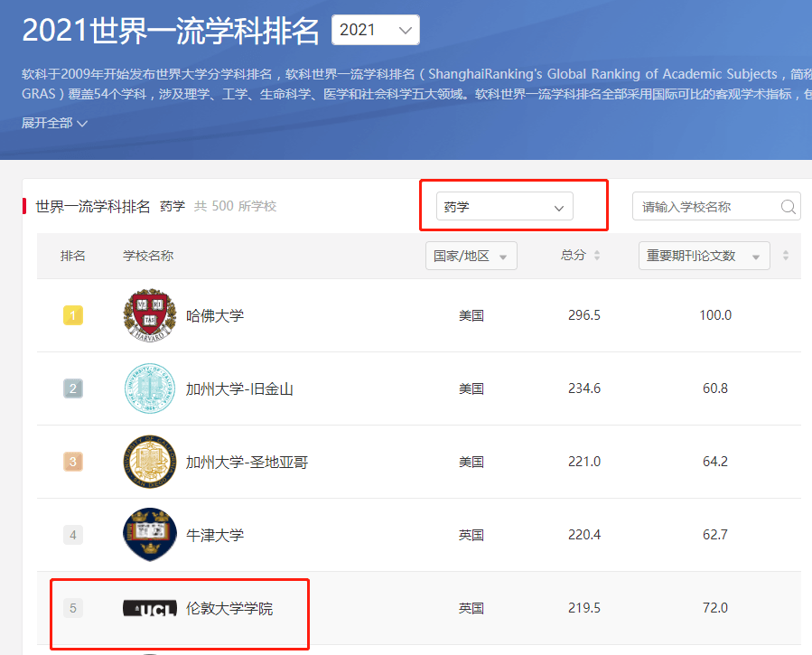Click the UCL logo
The image size is (812, 655).
pos(150,608)
